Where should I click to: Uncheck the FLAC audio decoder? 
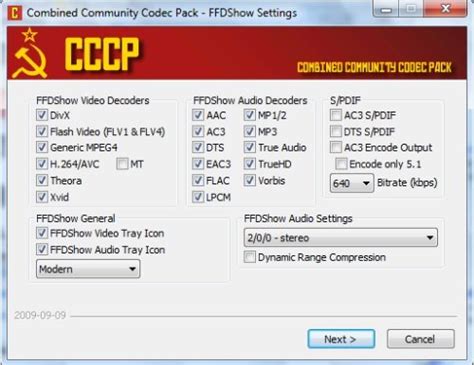(x=198, y=180)
